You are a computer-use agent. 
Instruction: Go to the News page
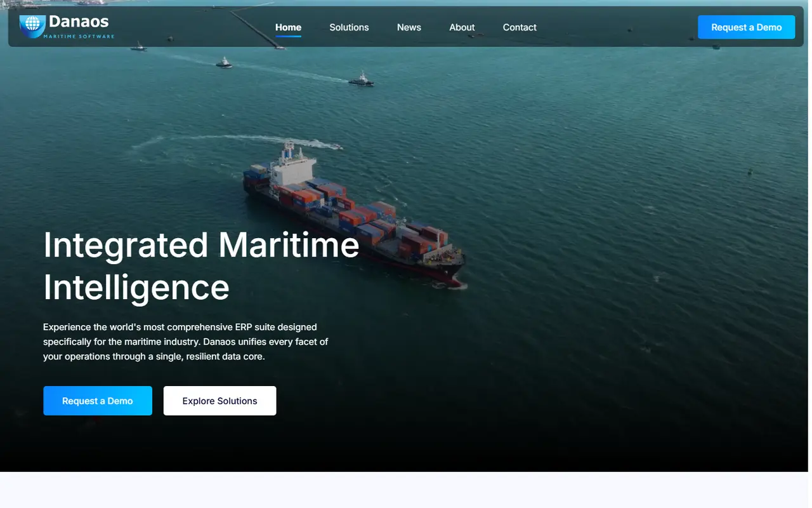(409, 27)
